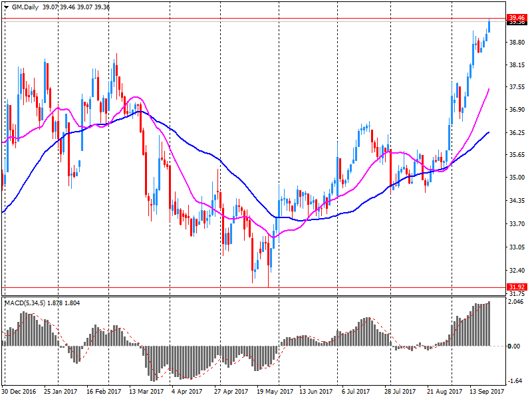The height and width of the screenshot is (399, 532).
Task: Select the 34.35 price axis value
Action: (517, 201)
